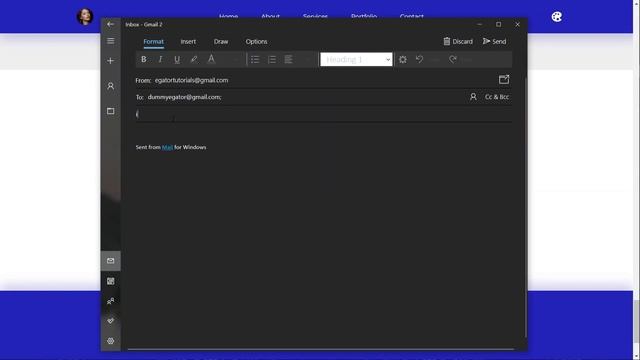Expand the font formatting chevron after font color
640x360 pixels.
236,60
